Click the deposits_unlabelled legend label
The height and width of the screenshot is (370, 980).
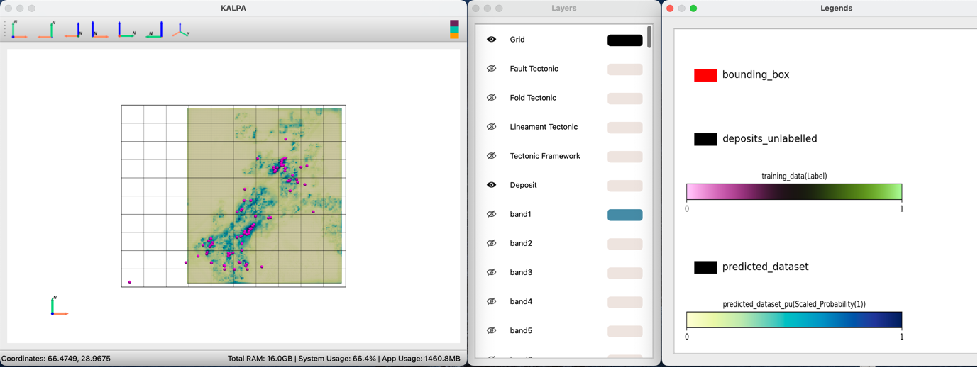point(771,139)
